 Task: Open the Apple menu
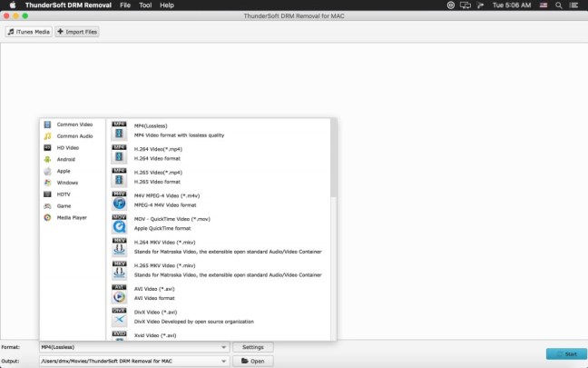click(13, 5)
